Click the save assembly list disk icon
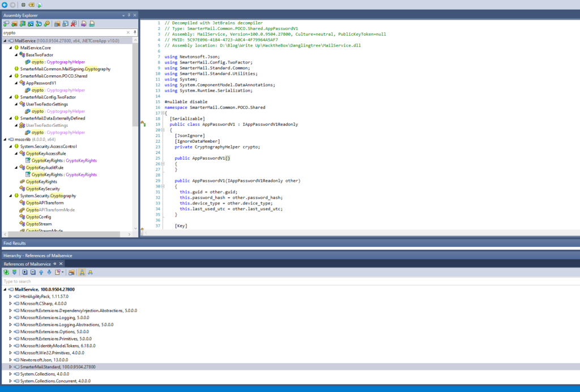The height and width of the screenshot is (392, 580). [x=65, y=24]
